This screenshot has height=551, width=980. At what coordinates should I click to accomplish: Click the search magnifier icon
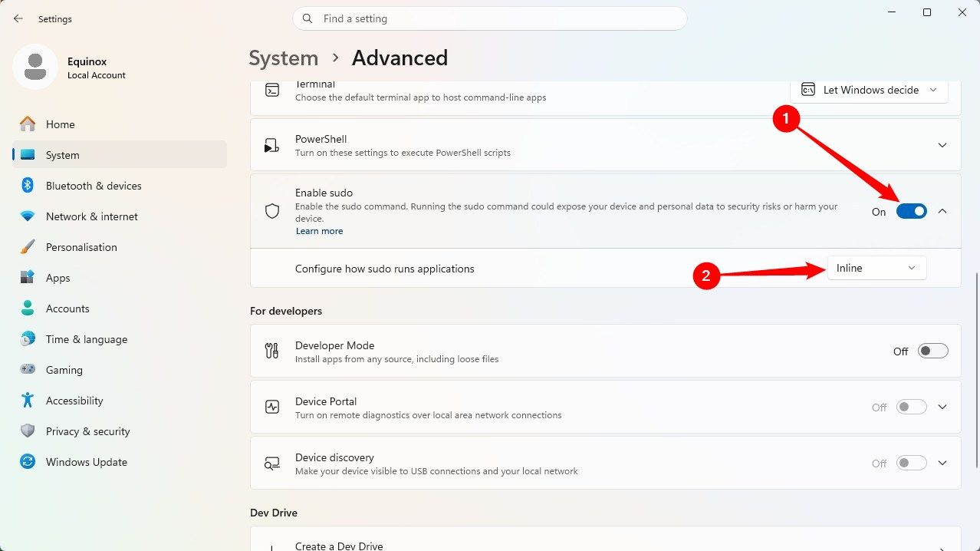pos(307,18)
